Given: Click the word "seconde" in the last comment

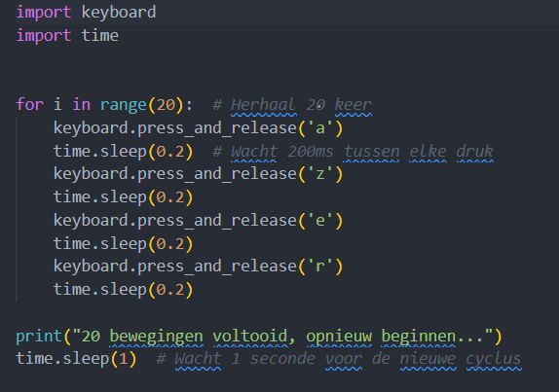Looking at the screenshot, I should (282, 359).
